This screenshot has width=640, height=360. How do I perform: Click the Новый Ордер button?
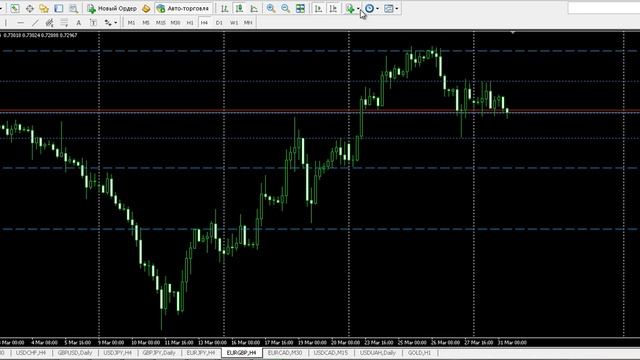[111, 8]
